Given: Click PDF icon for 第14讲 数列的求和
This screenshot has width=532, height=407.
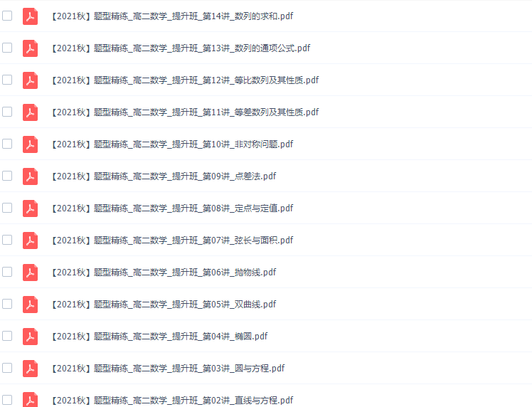Looking at the screenshot, I should 30,16.
